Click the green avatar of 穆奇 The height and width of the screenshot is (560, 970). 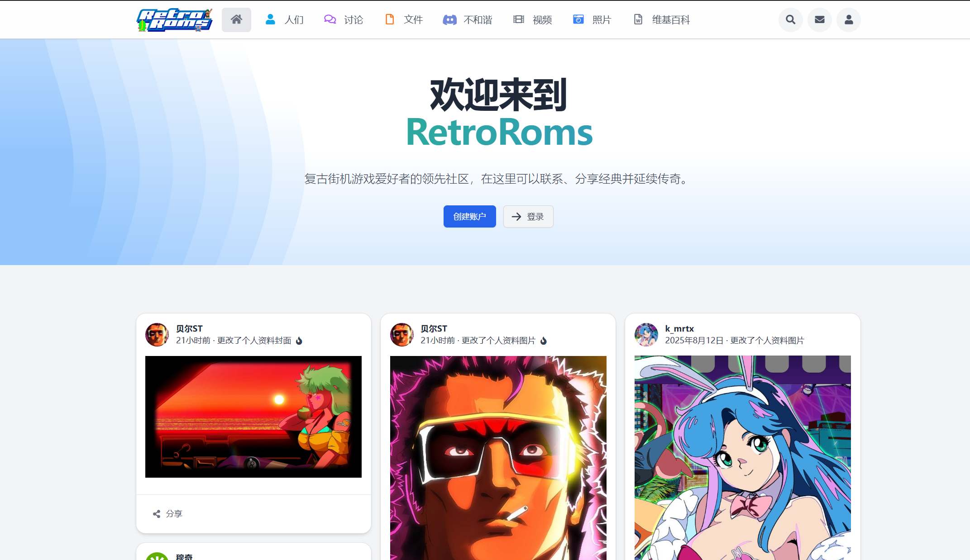pyautogui.click(x=157, y=556)
